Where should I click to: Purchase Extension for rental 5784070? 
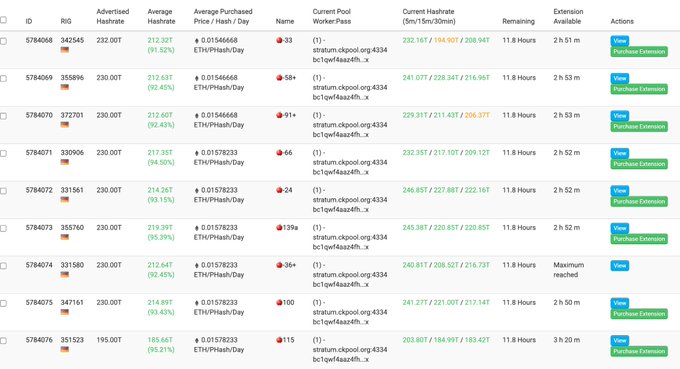pyautogui.click(x=639, y=127)
